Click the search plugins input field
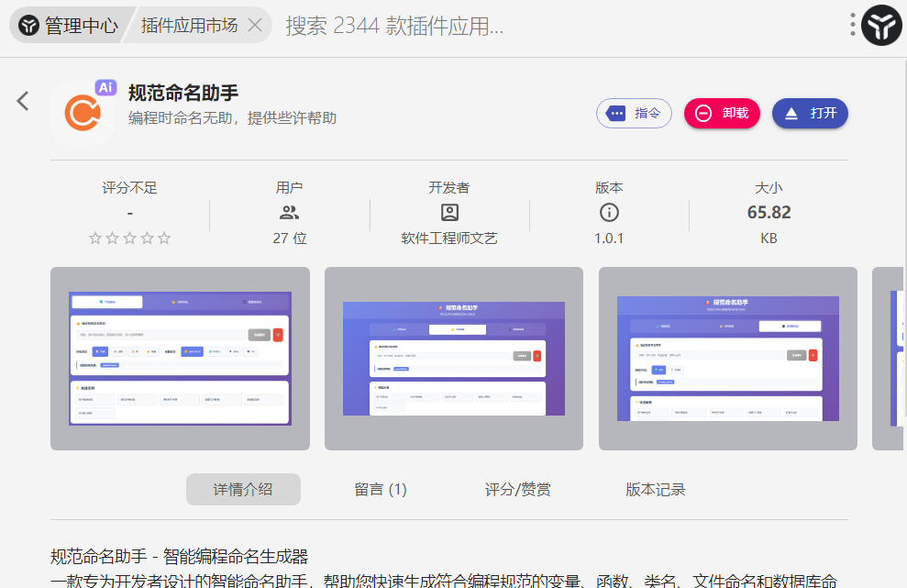 [x=550, y=26]
